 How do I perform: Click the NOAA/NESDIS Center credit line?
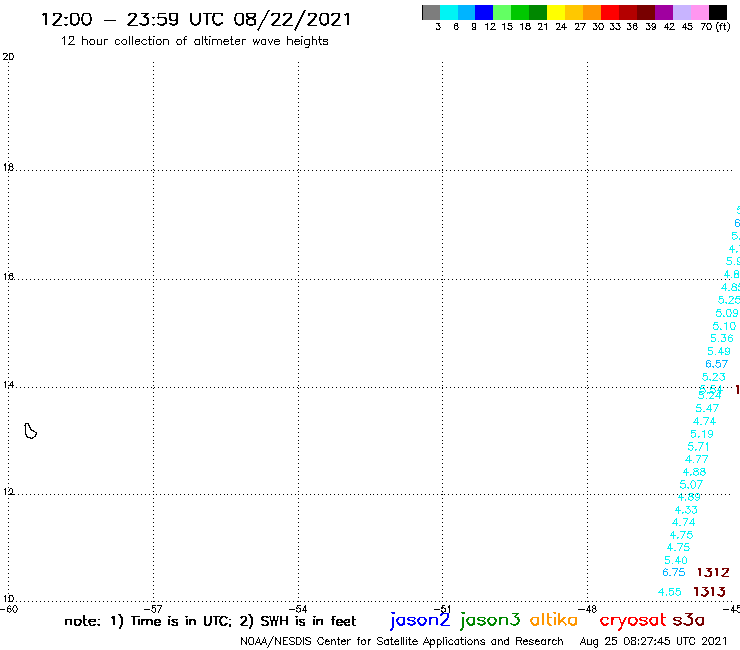pos(402,642)
